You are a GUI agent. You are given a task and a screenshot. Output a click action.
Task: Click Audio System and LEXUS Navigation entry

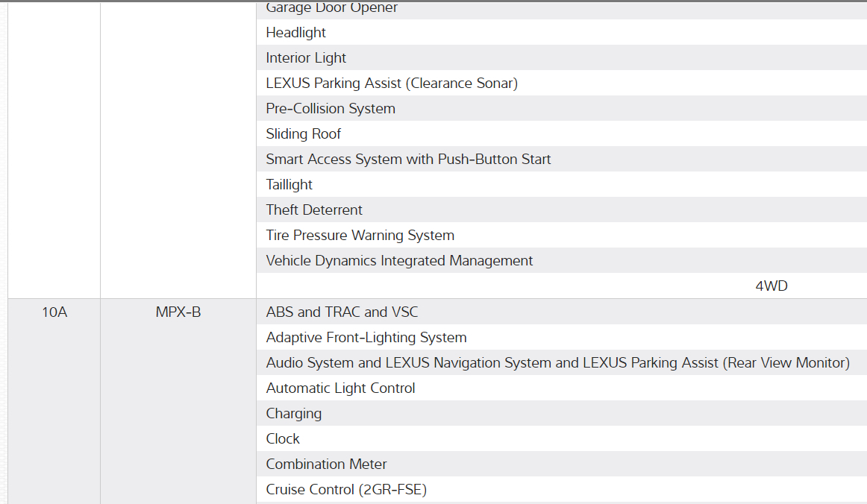[557, 363]
